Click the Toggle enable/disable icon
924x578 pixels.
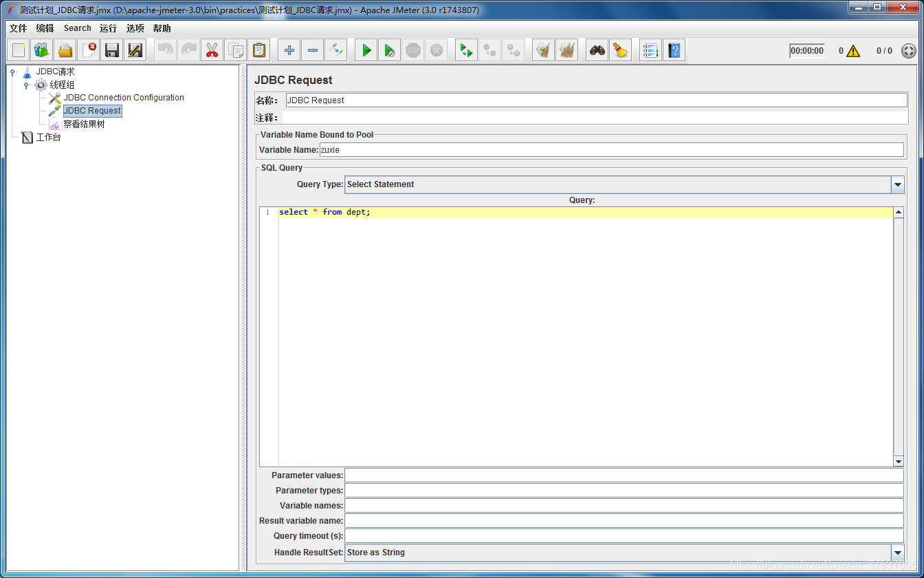coord(336,50)
